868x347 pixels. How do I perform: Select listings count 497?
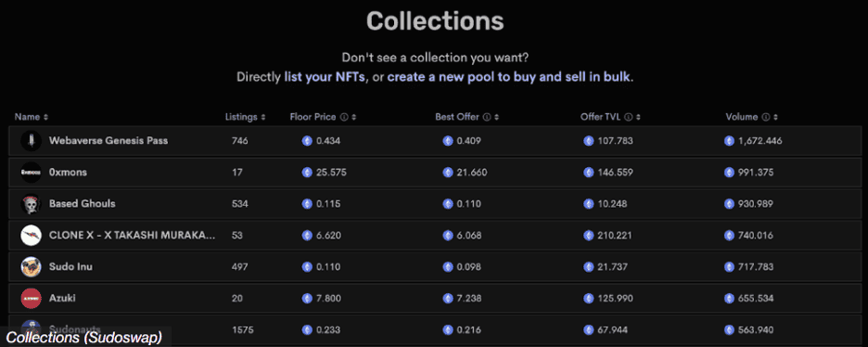tap(239, 267)
